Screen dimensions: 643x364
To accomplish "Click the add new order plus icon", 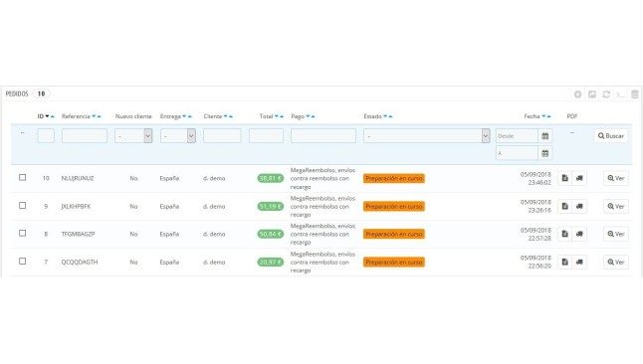I will [577, 94].
